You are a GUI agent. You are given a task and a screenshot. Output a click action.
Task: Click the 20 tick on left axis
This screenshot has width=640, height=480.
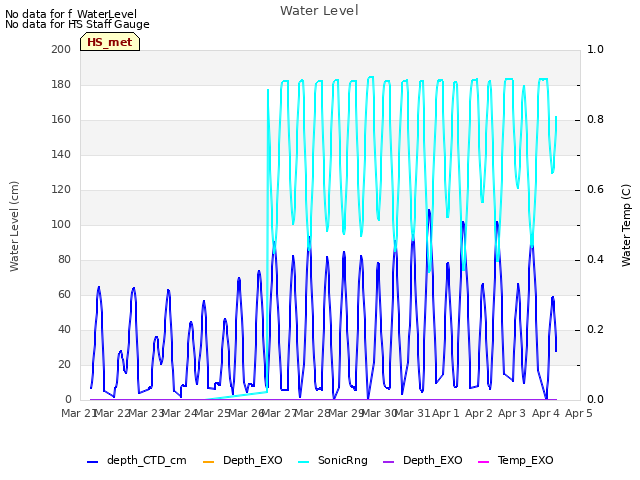(64, 364)
